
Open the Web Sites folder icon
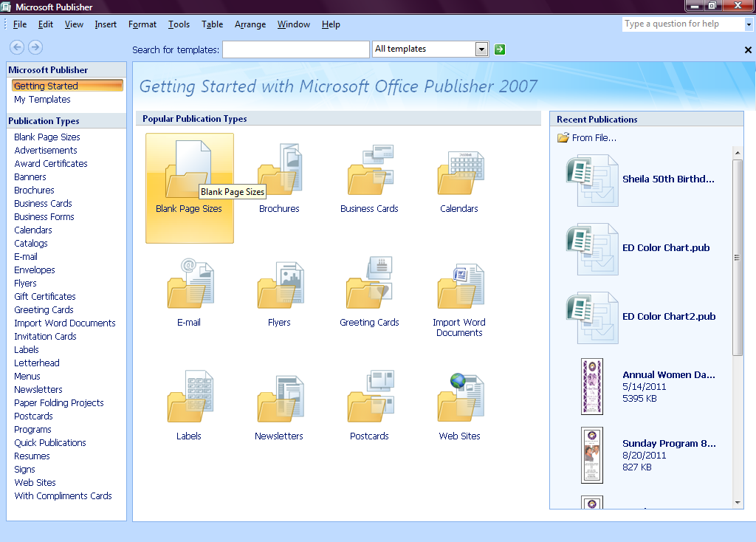tap(461, 397)
